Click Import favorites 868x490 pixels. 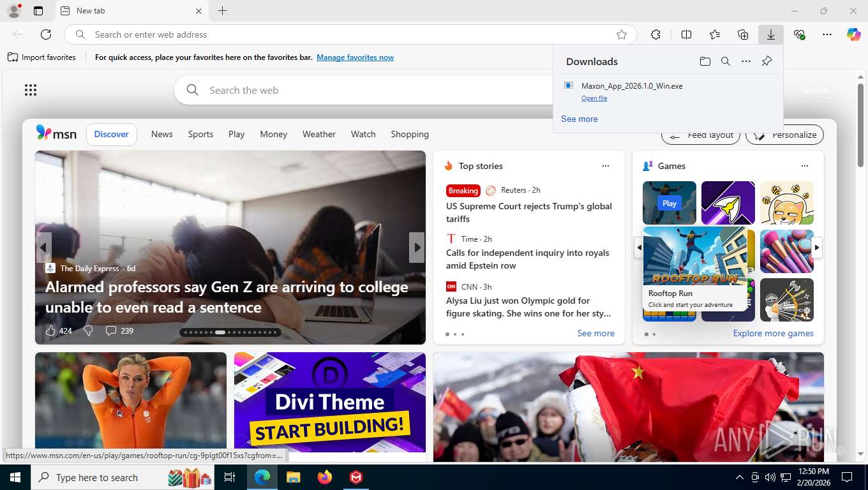[41, 57]
